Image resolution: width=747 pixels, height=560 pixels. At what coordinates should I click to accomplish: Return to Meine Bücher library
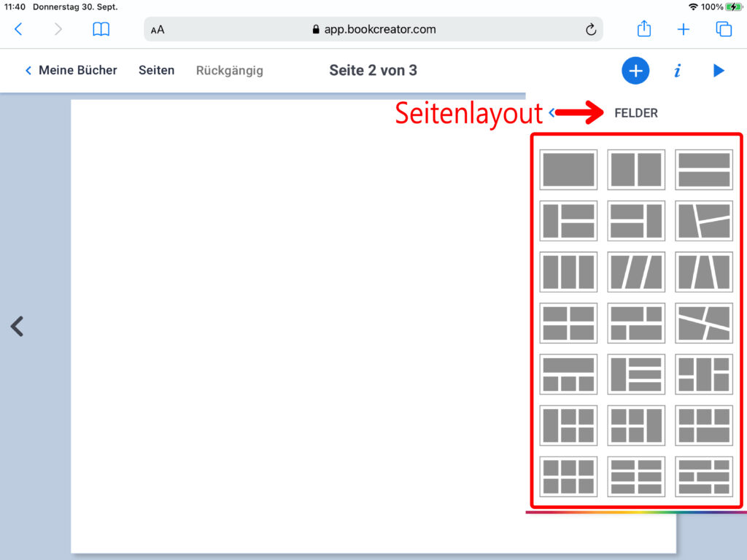(71, 71)
